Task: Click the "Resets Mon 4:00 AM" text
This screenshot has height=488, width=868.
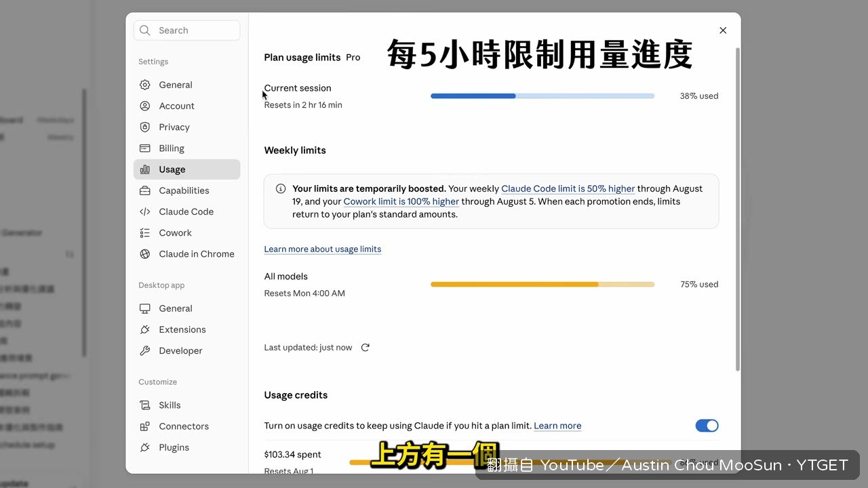Action: coord(304,293)
